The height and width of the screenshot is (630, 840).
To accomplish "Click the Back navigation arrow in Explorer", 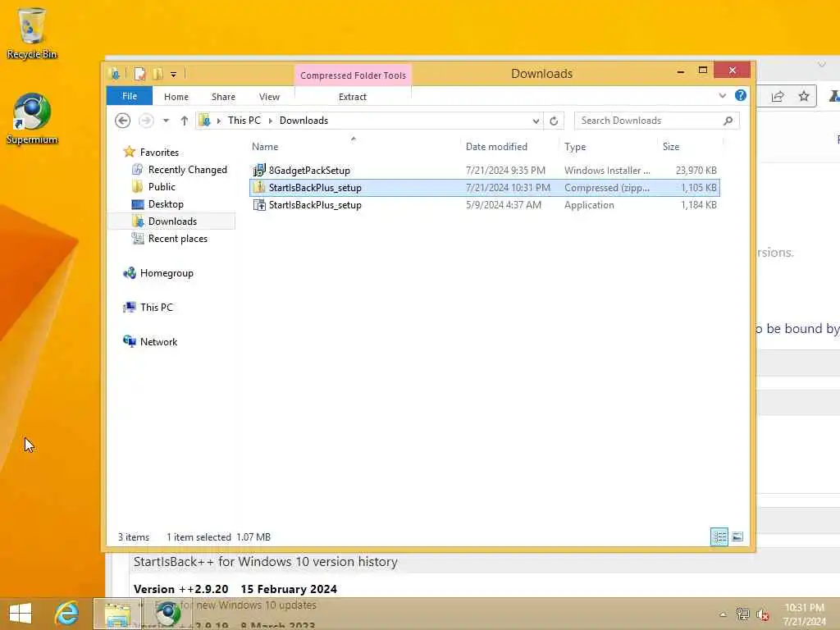I will (123, 121).
